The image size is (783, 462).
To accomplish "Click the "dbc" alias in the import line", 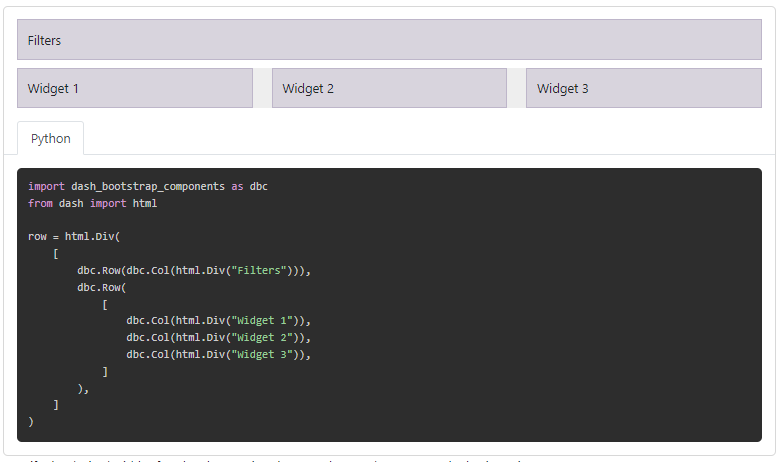I will coord(258,186).
